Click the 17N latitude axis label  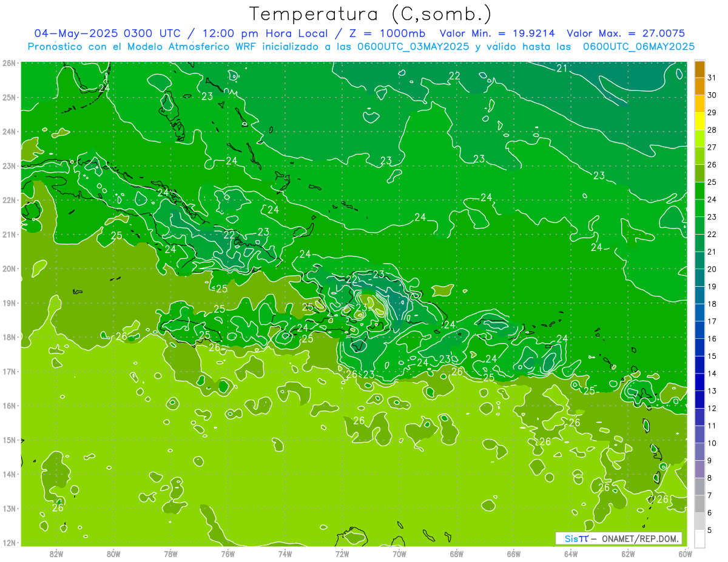(8, 372)
